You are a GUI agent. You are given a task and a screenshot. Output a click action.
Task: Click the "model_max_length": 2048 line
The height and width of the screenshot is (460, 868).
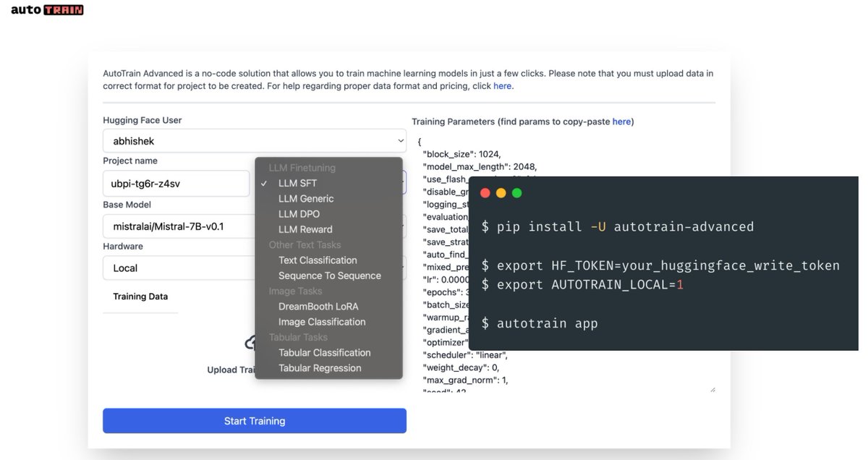coord(480,166)
